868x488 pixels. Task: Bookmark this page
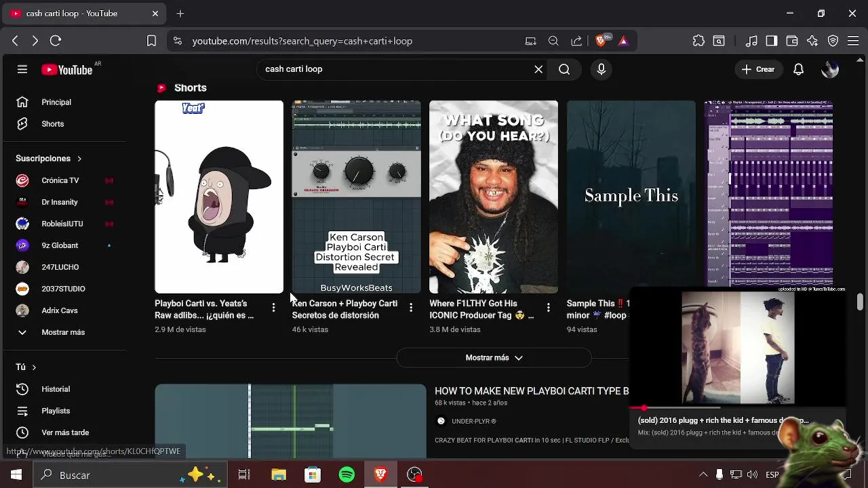pyautogui.click(x=151, y=41)
